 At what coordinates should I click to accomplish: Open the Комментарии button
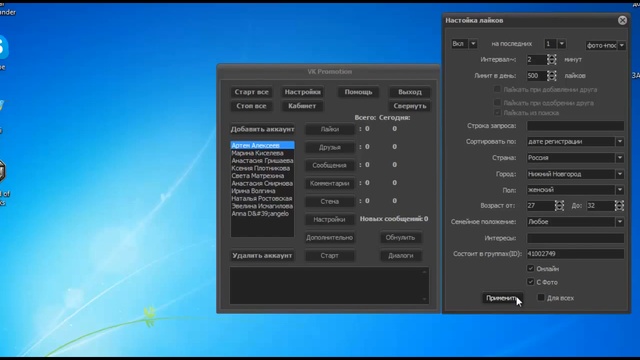pos(330,183)
